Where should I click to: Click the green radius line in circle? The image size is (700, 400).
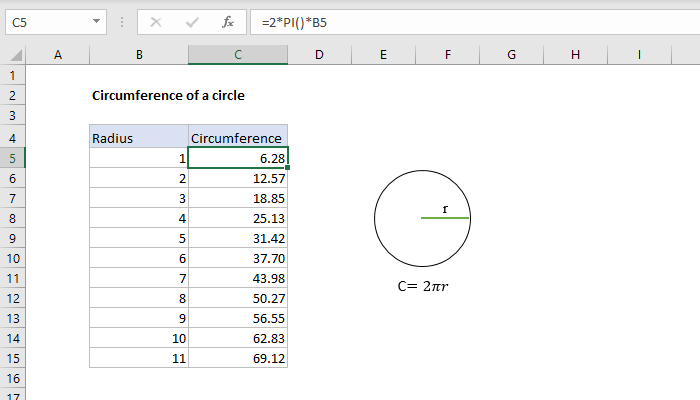click(445, 218)
